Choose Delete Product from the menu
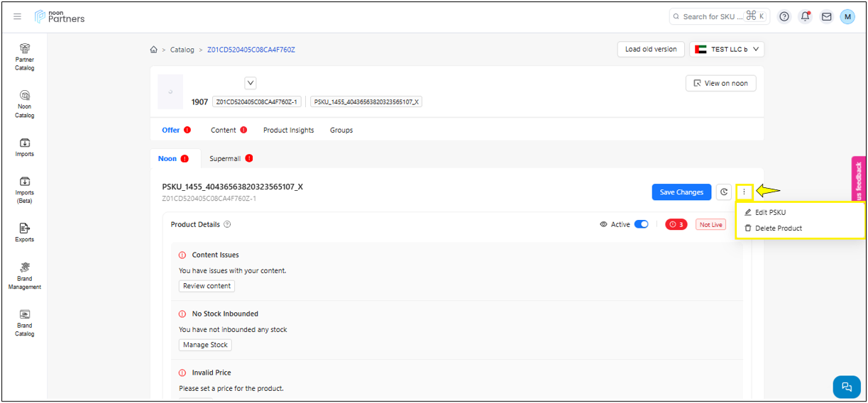 click(x=778, y=228)
